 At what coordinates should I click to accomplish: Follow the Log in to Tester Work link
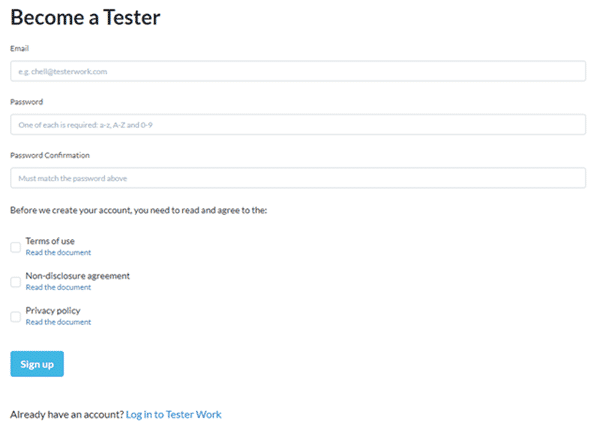coord(174,415)
